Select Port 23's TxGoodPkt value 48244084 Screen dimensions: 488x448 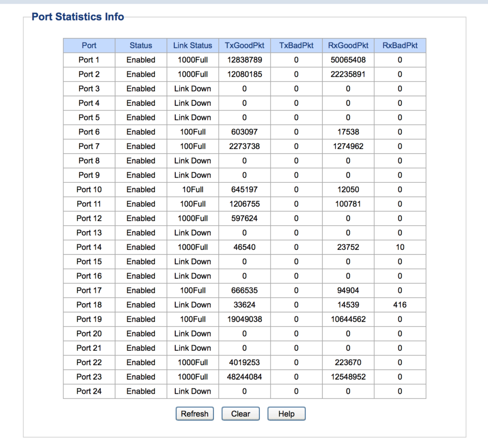click(x=244, y=377)
